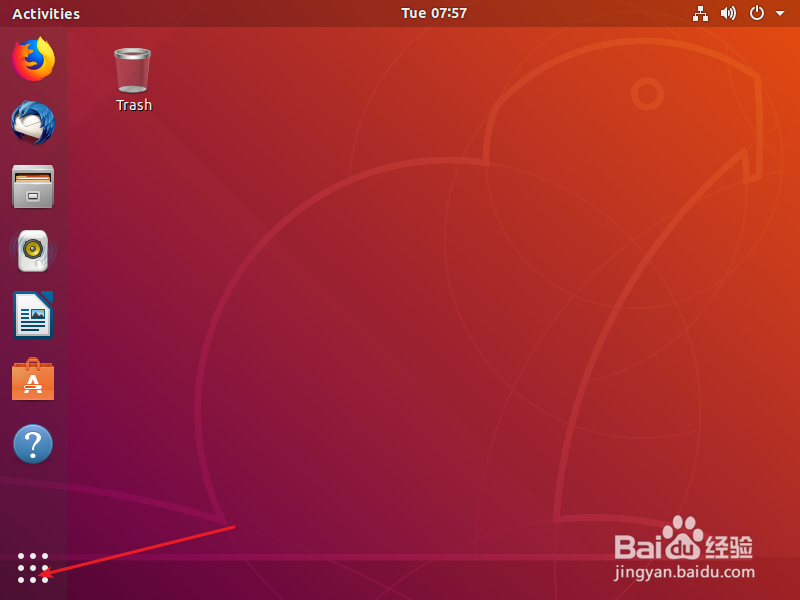Open the Trash from the desktop
Viewport: 800px width, 600px height.
pyautogui.click(x=132, y=70)
